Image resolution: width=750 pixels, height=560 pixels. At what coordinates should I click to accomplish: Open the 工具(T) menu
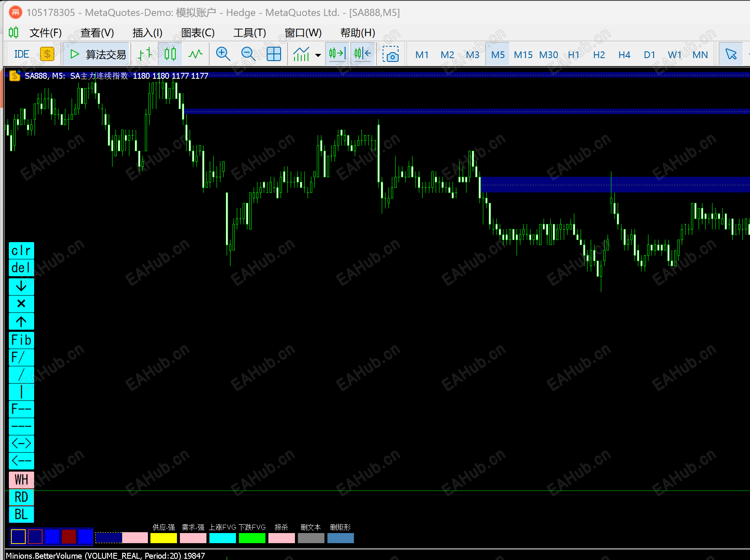click(x=250, y=33)
